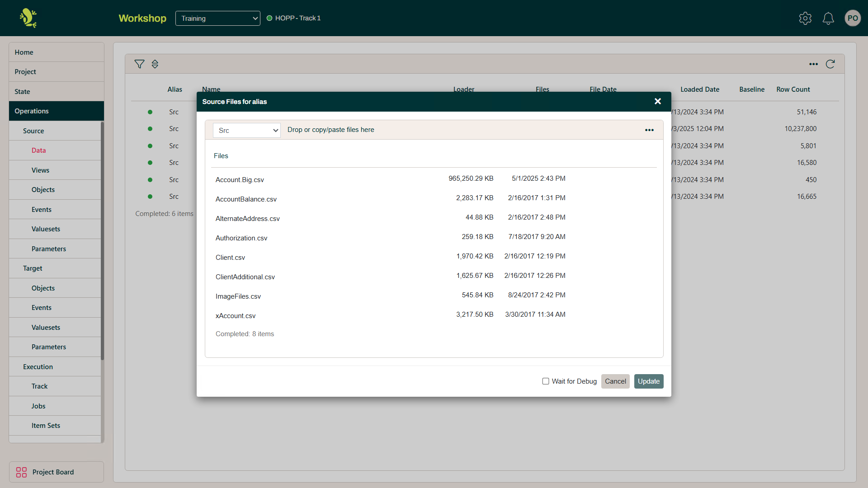Click the PO user avatar

pos(853,18)
